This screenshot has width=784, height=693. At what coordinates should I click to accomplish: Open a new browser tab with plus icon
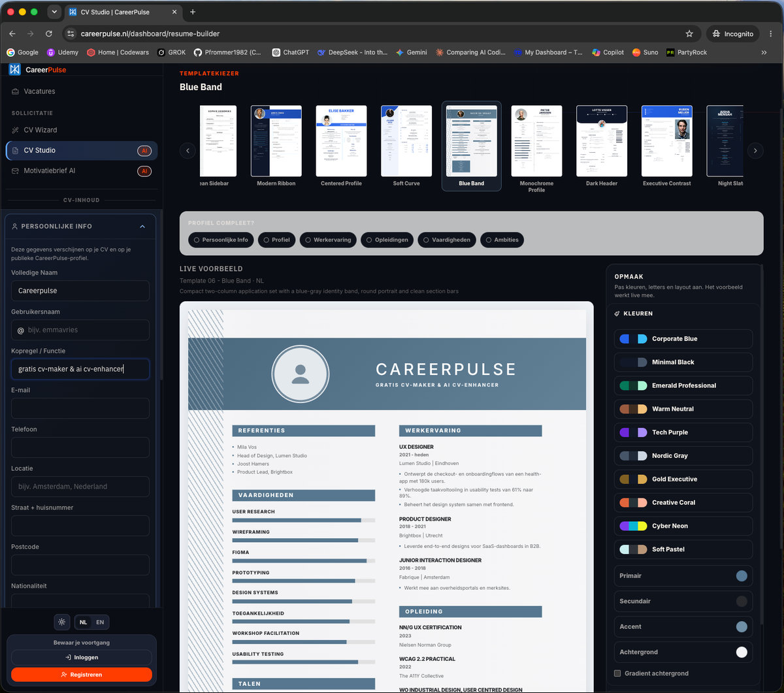point(193,12)
